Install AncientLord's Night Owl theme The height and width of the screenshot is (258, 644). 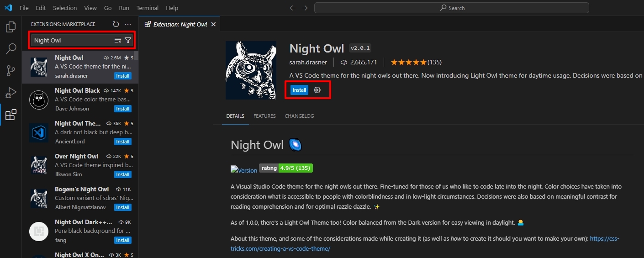(122, 142)
